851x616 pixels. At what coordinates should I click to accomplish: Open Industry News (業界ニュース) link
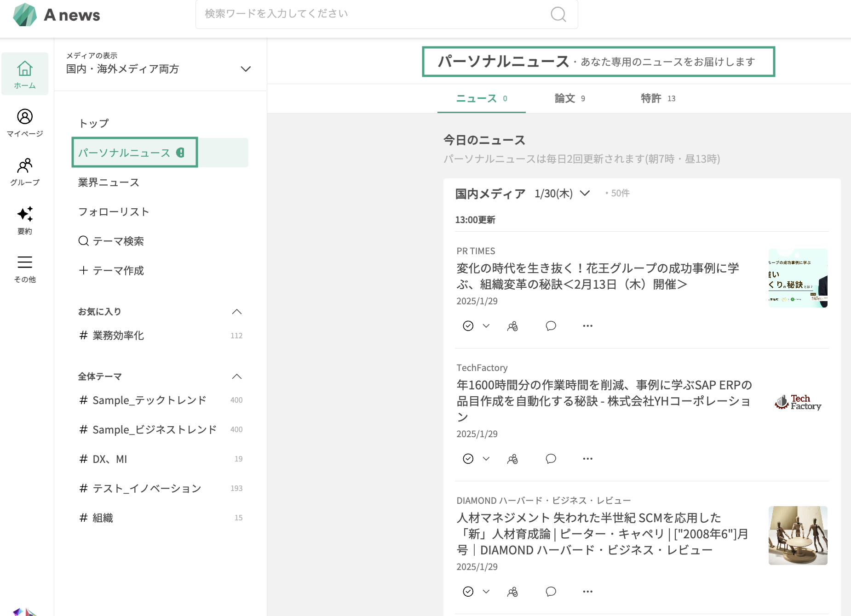pos(109,183)
